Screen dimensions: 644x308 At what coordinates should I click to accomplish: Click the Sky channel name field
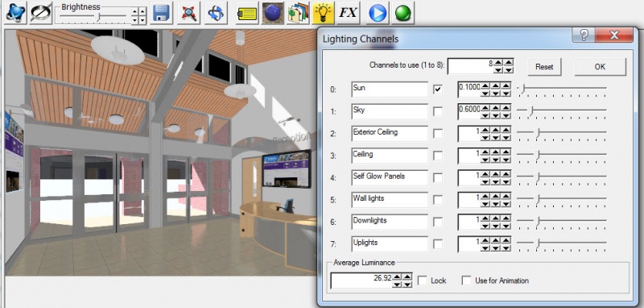tap(390, 111)
